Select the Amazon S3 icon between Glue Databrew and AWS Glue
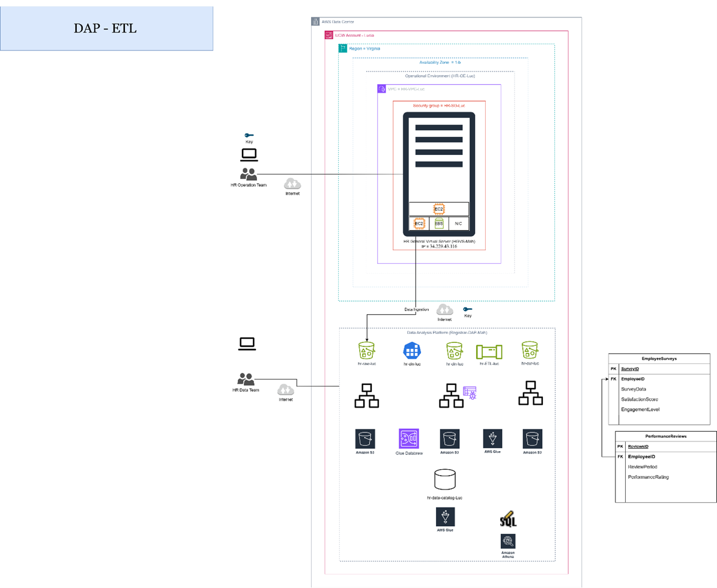Viewport: 717px width, 588px height. pyautogui.click(x=450, y=439)
